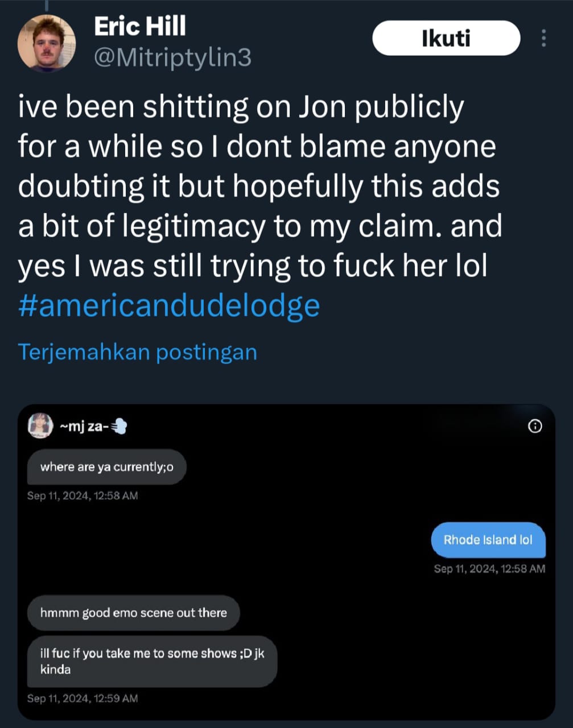
Task: Open the three-dot more options menu
Action: [x=544, y=38]
